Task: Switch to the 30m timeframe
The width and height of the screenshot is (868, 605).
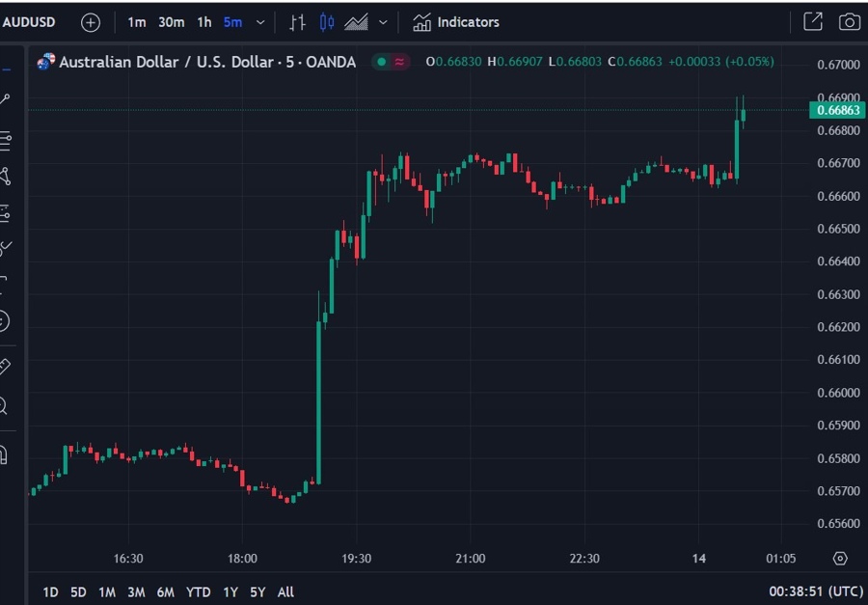Action: tap(171, 22)
